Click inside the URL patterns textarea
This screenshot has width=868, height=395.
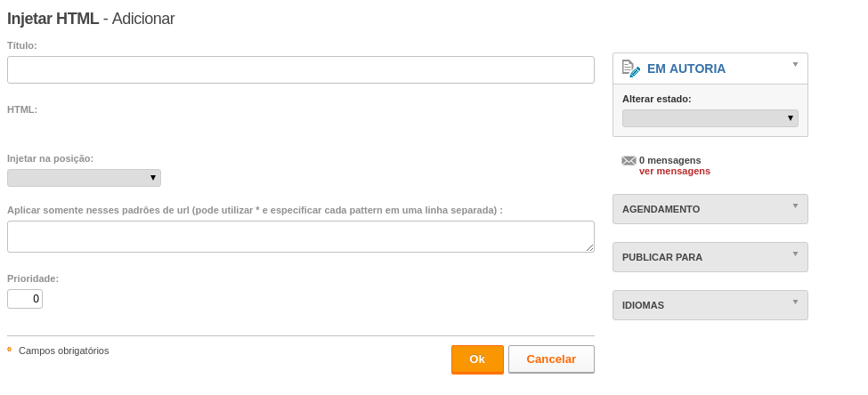(301, 237)
